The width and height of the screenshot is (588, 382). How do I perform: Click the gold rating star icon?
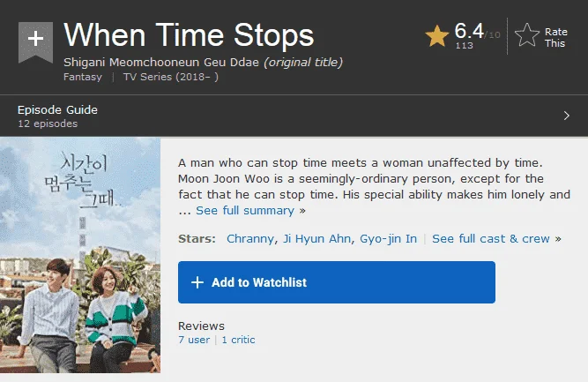(437, 36)
